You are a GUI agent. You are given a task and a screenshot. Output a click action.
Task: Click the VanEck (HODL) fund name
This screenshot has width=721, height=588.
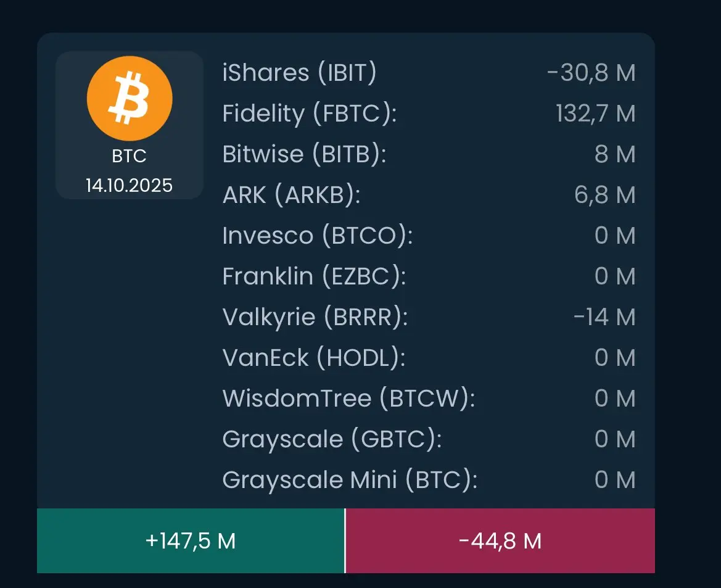click(x=313, y=358)
